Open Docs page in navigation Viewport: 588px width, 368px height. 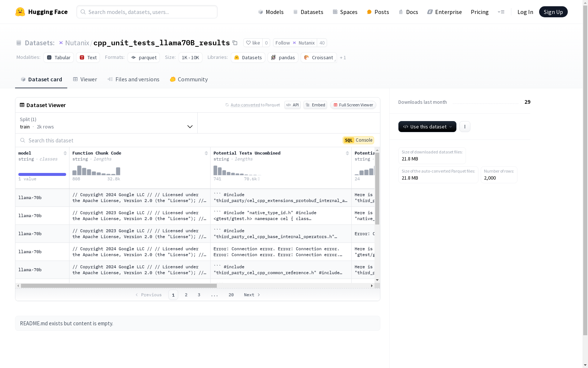pyautogui.click(x=408, y=12)
